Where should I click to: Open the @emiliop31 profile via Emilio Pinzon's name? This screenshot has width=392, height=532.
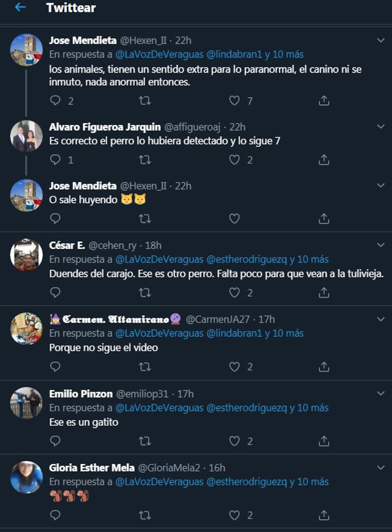[x=81, y=394]
